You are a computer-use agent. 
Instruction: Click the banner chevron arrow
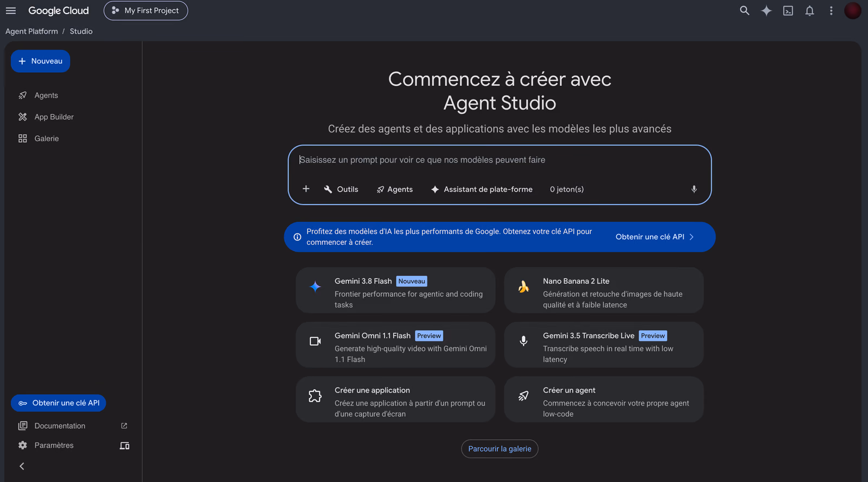pyautogui.click(x=692, y=237)
